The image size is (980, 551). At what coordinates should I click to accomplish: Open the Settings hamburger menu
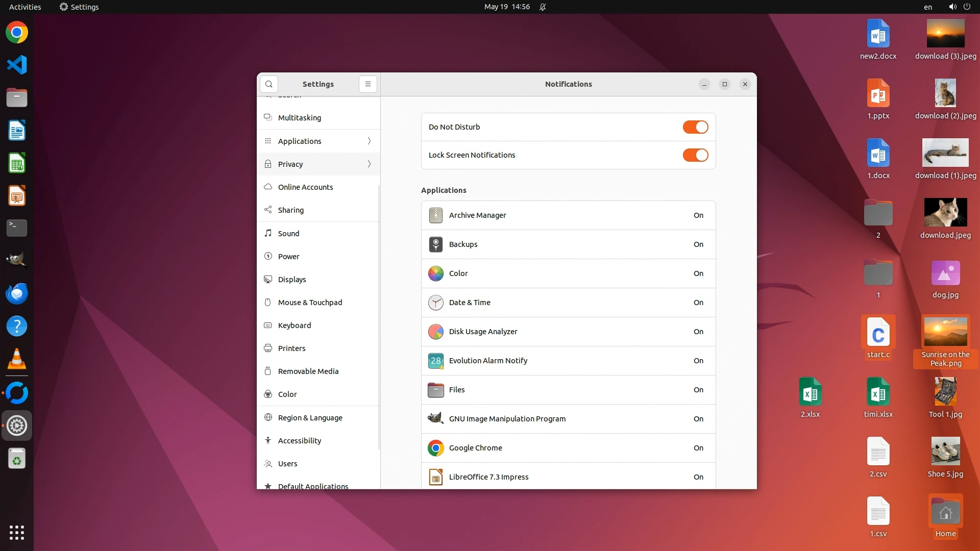367,84
